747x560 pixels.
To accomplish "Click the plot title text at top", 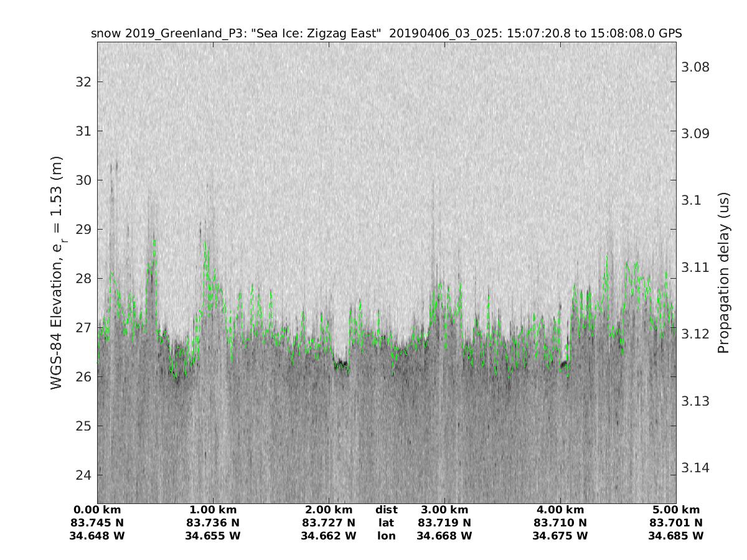I will (x=386, y=34).
